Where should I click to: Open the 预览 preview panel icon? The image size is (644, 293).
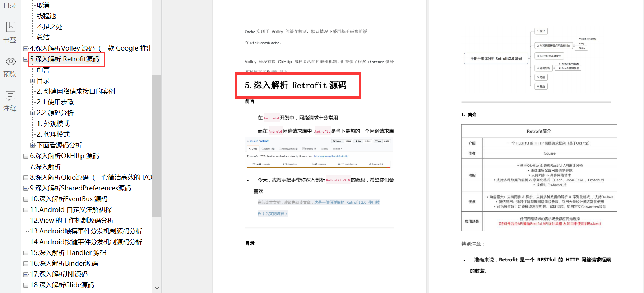click(10, 62)
